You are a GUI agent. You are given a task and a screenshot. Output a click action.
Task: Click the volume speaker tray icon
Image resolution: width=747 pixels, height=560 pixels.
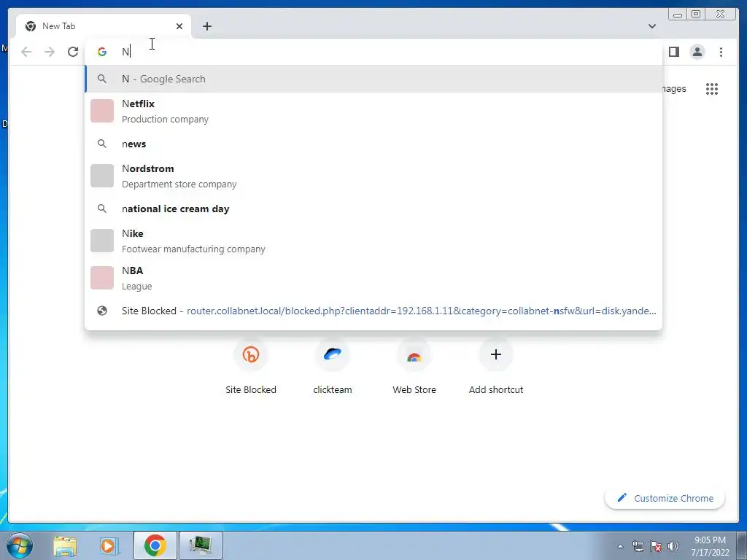point(673,546)
